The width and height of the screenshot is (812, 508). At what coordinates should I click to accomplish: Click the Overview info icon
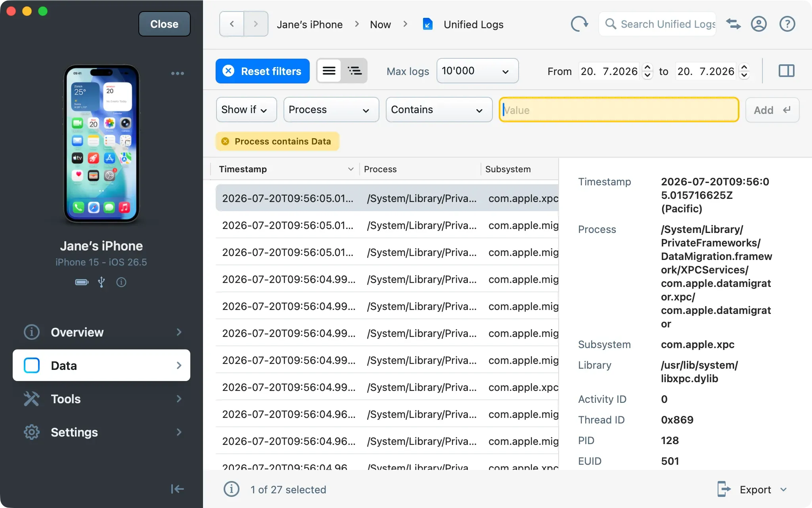pos(32,332)
